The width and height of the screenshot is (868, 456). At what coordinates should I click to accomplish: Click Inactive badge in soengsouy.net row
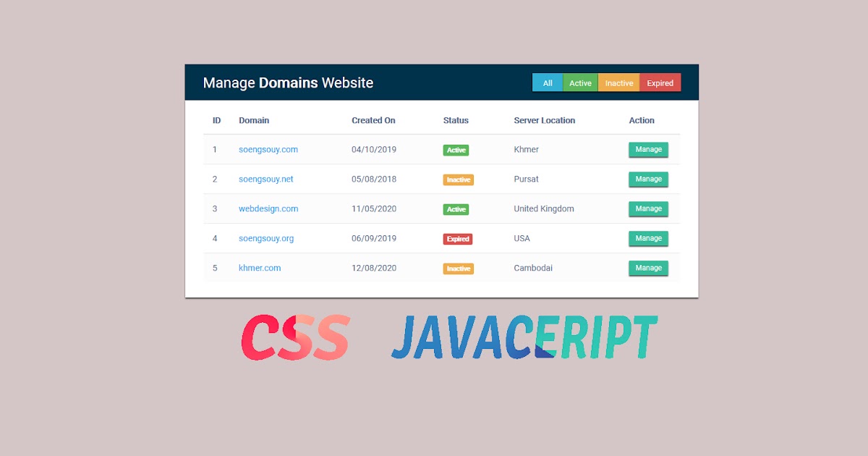pos(458,180)
